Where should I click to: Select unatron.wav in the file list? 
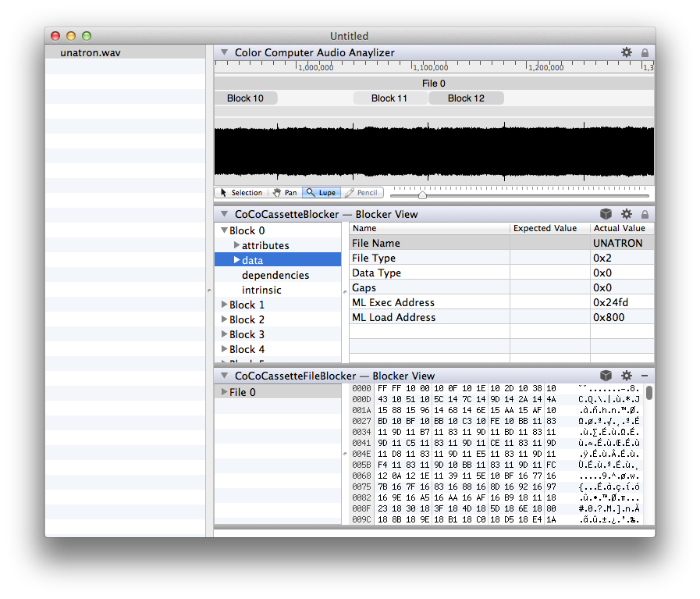coord(125,52)
